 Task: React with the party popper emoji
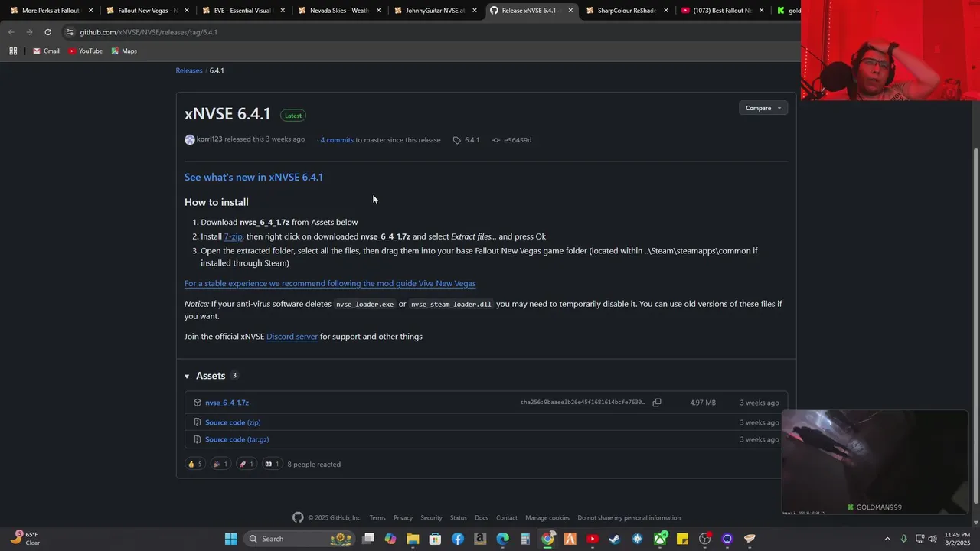click(x=220, y=464)
